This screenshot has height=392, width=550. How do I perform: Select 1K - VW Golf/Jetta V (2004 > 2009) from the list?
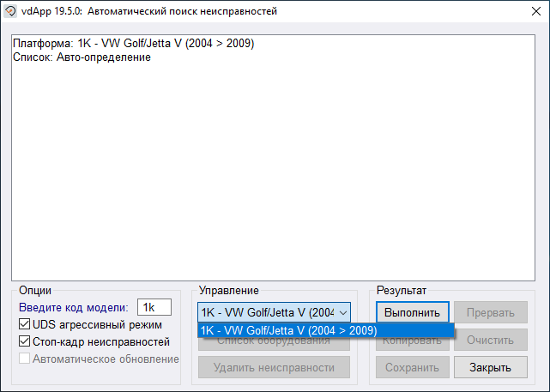[x=288, y=330]
